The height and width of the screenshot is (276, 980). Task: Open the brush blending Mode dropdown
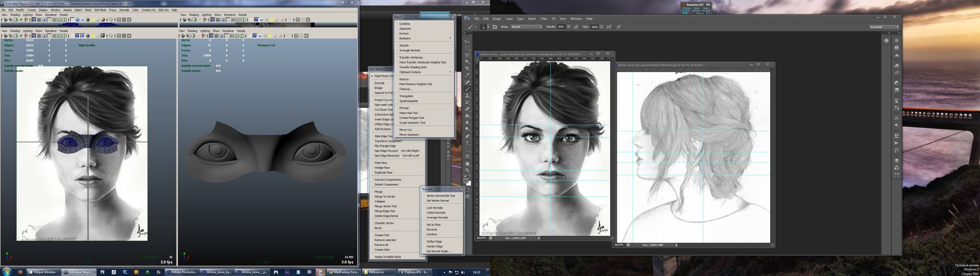click(527, 27)
